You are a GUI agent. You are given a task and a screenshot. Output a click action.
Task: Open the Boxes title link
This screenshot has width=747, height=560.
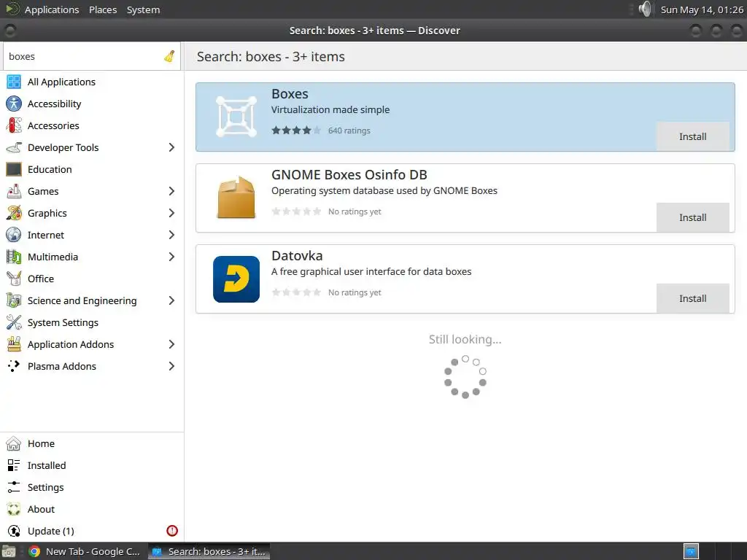290,94
